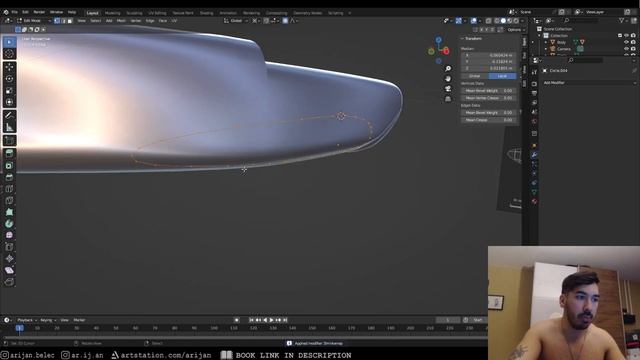Select the Shear tool

coord(9,270)
